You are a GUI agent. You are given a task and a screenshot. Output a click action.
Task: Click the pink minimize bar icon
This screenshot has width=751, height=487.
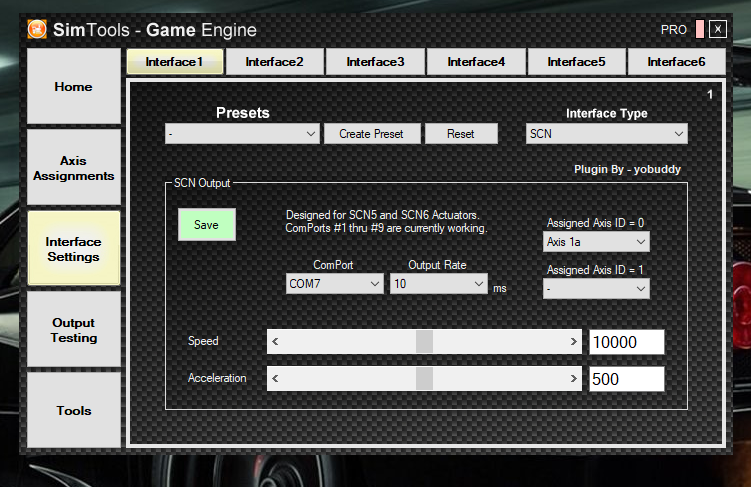click(700, 29)
